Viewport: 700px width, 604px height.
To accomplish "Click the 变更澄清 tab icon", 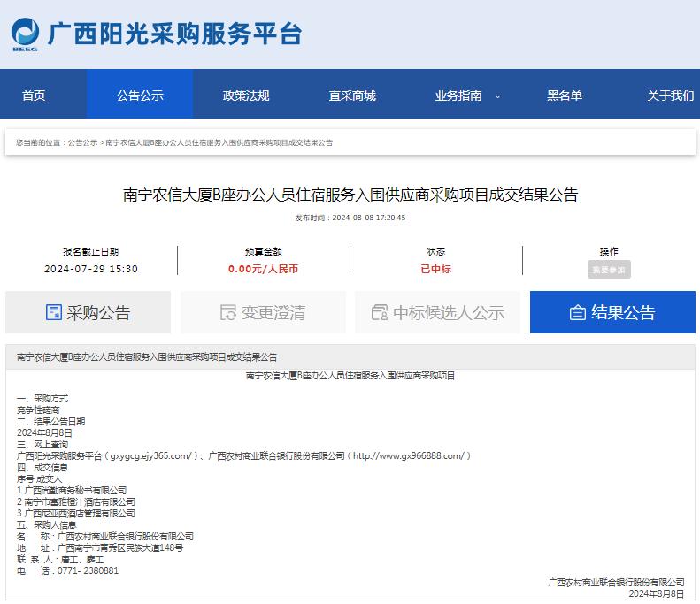I will [x=228, y=312].
